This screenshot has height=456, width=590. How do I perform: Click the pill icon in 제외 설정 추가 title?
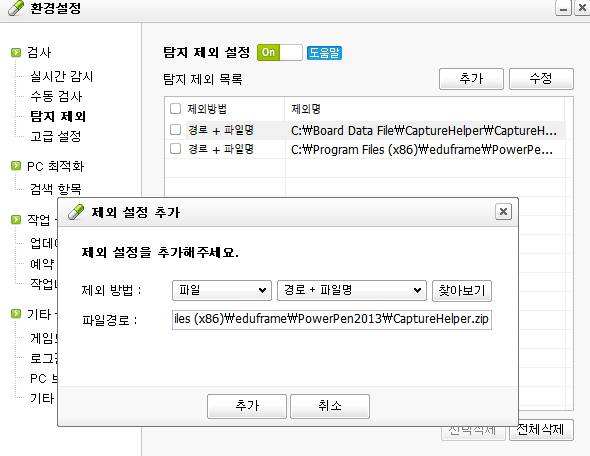(76, 212)
